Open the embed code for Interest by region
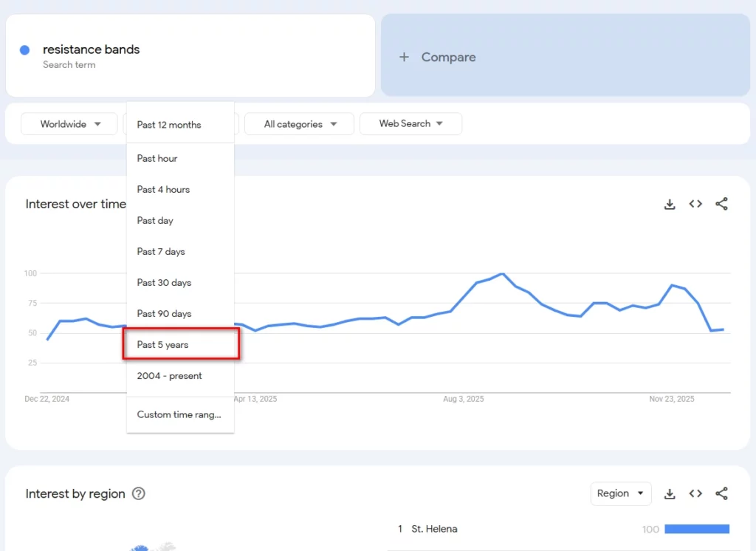 coord(695,493)
